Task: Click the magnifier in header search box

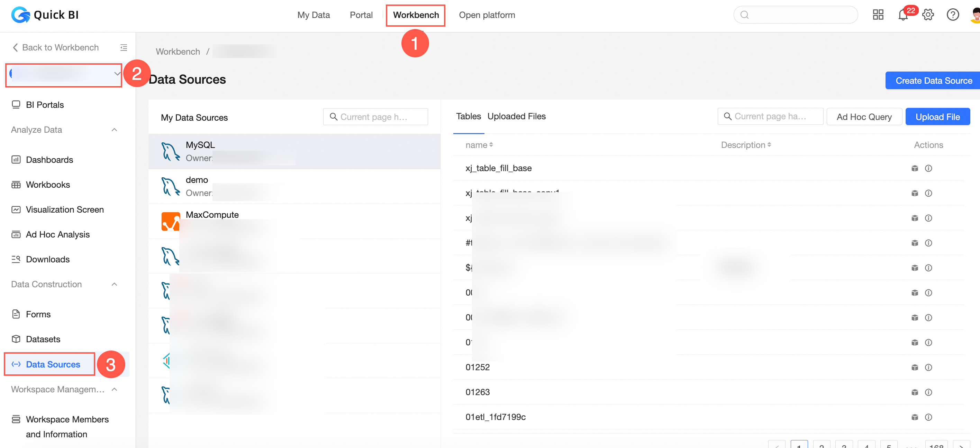Action: click(x=744, y=15)
